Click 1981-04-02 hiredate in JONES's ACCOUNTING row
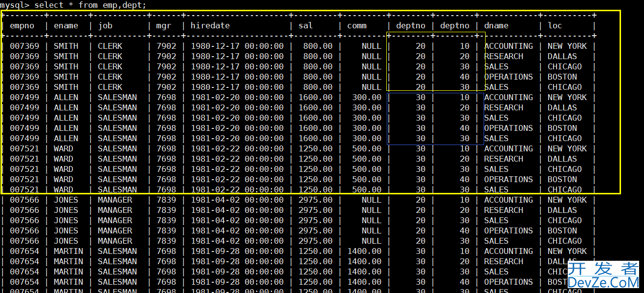Viewport: 644px width, 293px height. coord(237,200)
